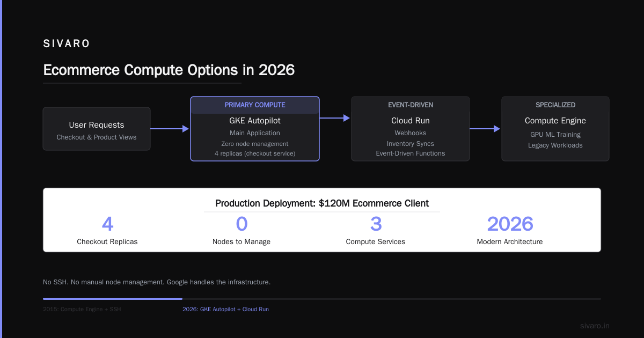Click the Production Deployment: $120M Ecommerce Client title
This screenshot has height=338, width=644.
322,203
